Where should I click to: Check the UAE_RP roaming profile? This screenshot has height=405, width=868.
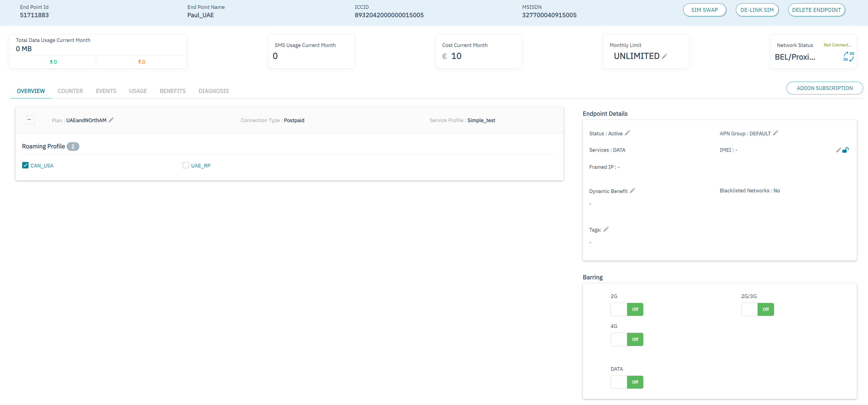pos(186,165)
